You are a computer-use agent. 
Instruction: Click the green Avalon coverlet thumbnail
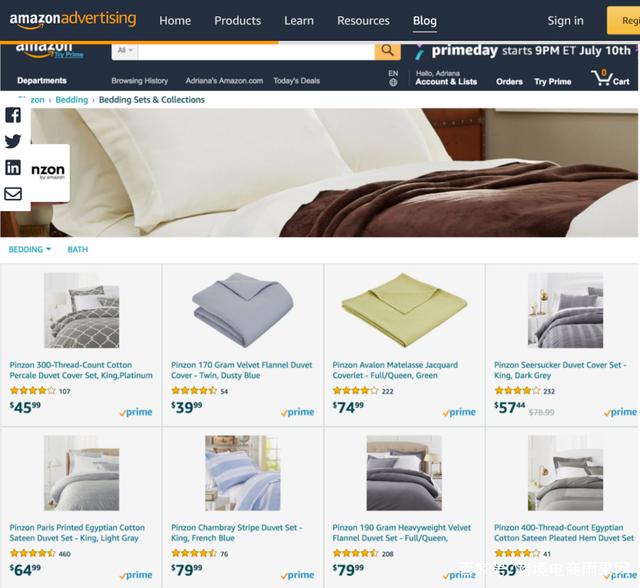[404, 310]
